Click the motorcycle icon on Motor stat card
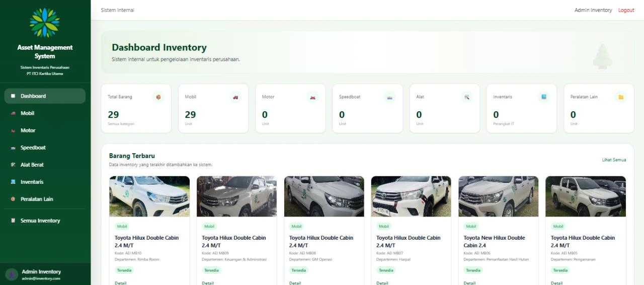644x285 pixels. coord(312,97)
